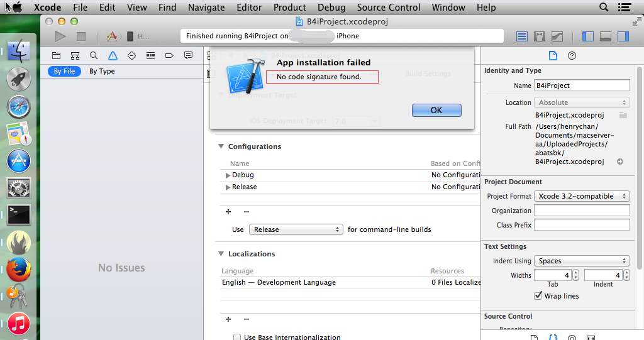
Task: Click the Stop button in toolbar
Action: (80, 36)
